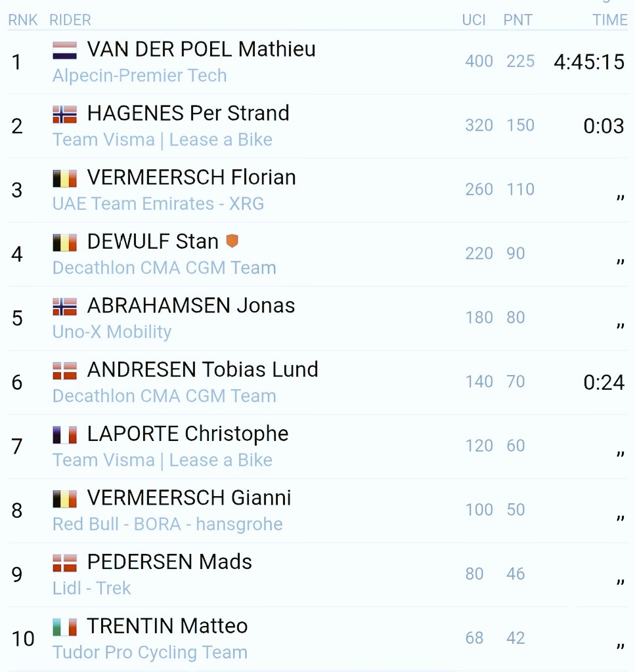View ABRAHAMSEN Jonas rider profile

coord(190,305)
